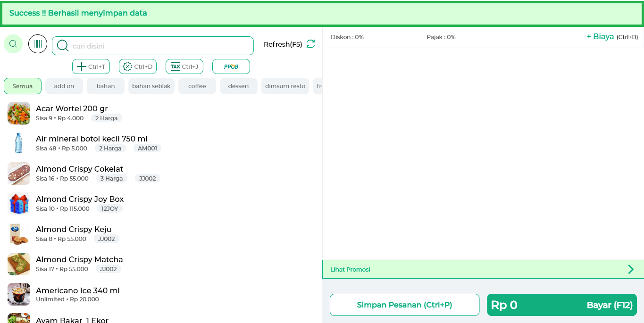
Task: Click Simpan Pesanan (Ctrl+P) button
Action: tap(404, 305)
